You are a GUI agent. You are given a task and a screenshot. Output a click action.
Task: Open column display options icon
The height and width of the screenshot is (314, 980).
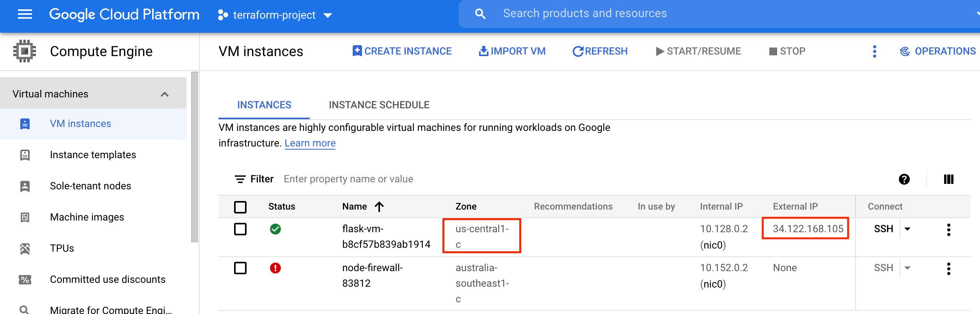tap(948, 179)
